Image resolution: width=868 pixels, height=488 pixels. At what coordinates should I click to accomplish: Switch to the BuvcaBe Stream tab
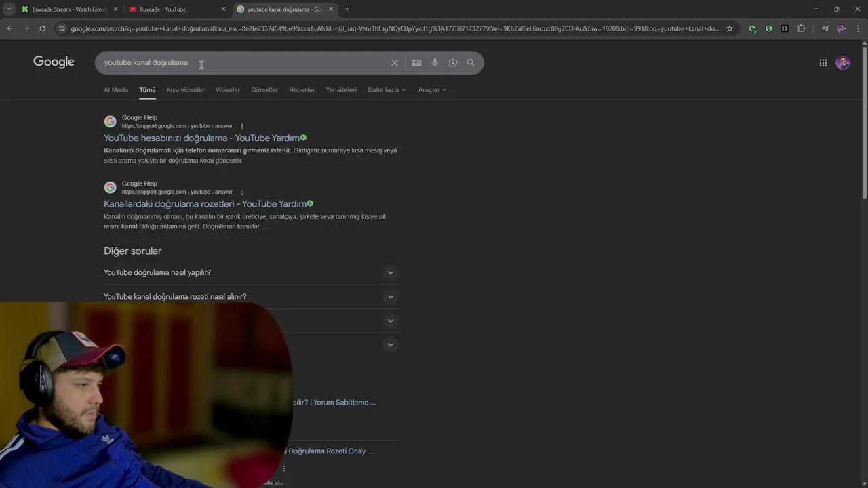coord(69,9)
